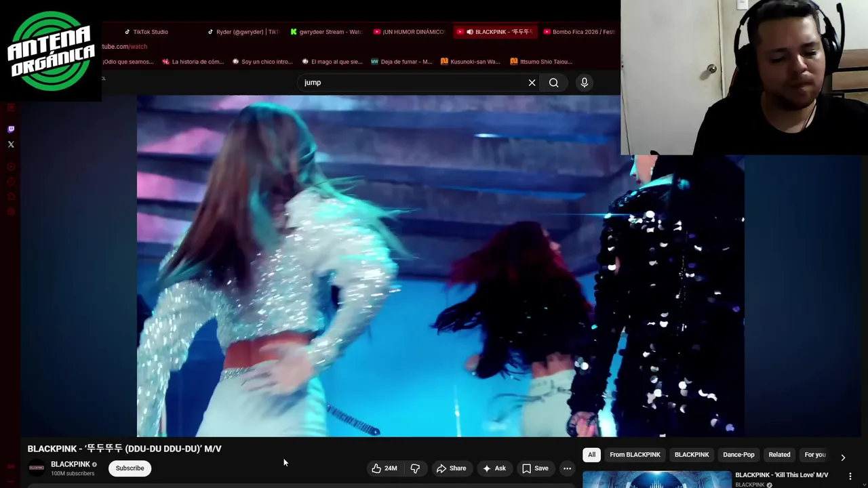Switch to the Bombo Fica 2026 tab

pos(578,32)
